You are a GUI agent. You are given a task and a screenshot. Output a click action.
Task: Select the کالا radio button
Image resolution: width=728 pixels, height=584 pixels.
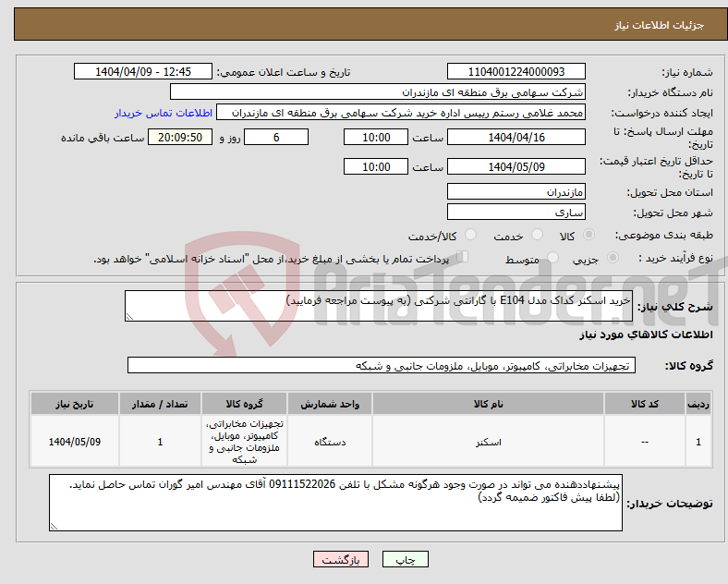pyautogui.click(x=588, y=235)
